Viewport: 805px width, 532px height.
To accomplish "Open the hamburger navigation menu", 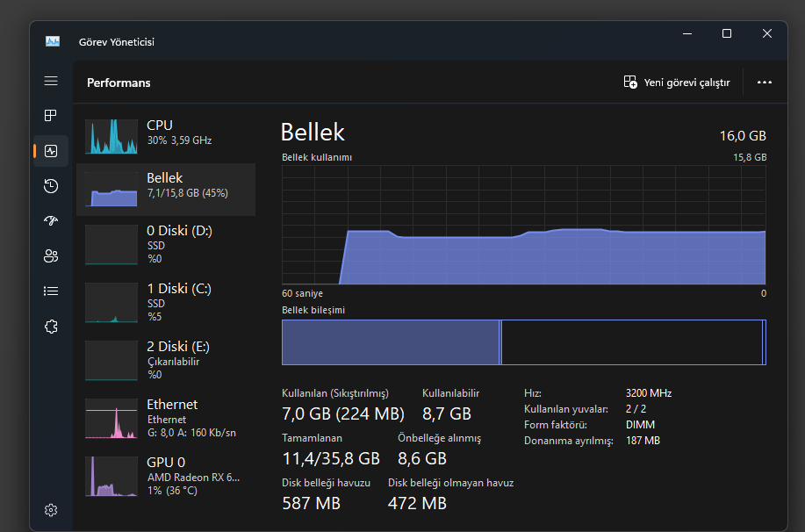I will [x=51, y=81].
